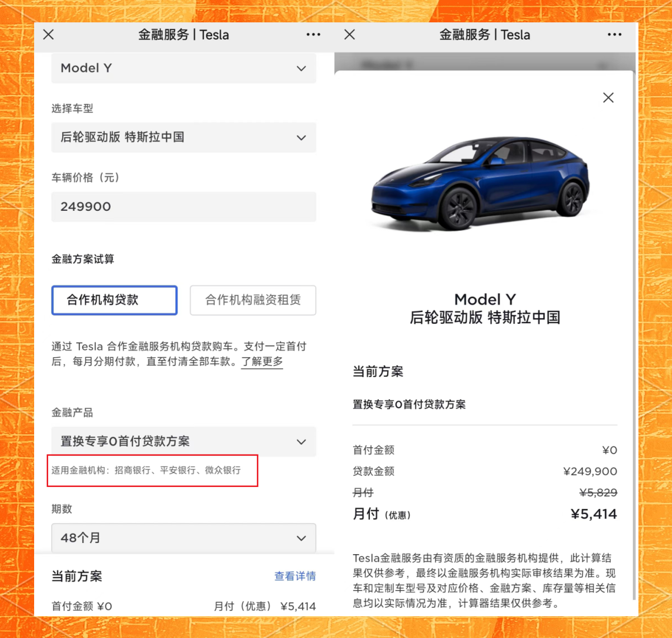Click the popup's vertical scrollbar
The width and height of the screenshot is (672, 638).
click(x=635, y=335)
